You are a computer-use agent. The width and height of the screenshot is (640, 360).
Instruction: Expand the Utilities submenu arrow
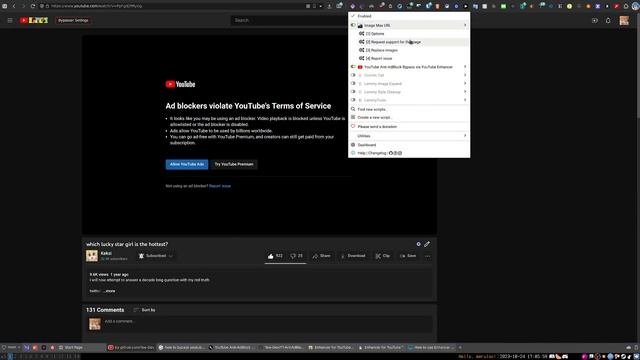tap(465, 136)
